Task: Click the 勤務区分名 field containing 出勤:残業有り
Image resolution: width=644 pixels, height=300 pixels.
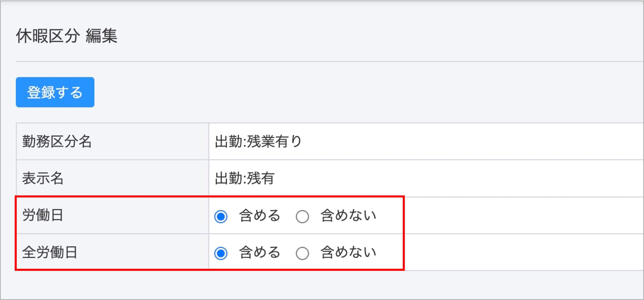Action: (x=258, y=141)
